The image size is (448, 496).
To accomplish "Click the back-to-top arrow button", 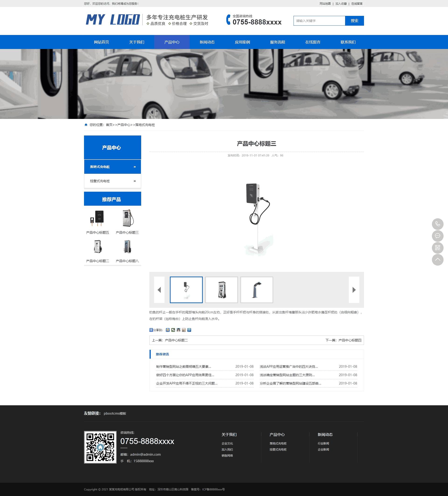I will [x=437, y=260].
